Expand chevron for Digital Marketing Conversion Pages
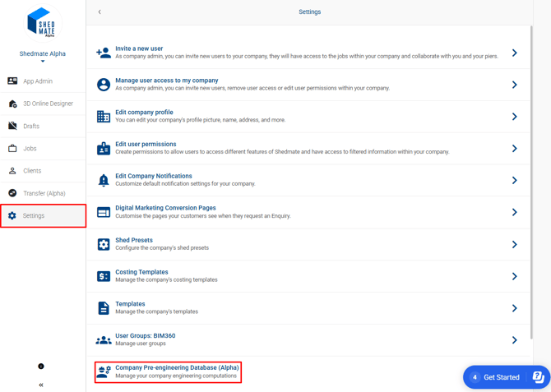 click(515, 212)
